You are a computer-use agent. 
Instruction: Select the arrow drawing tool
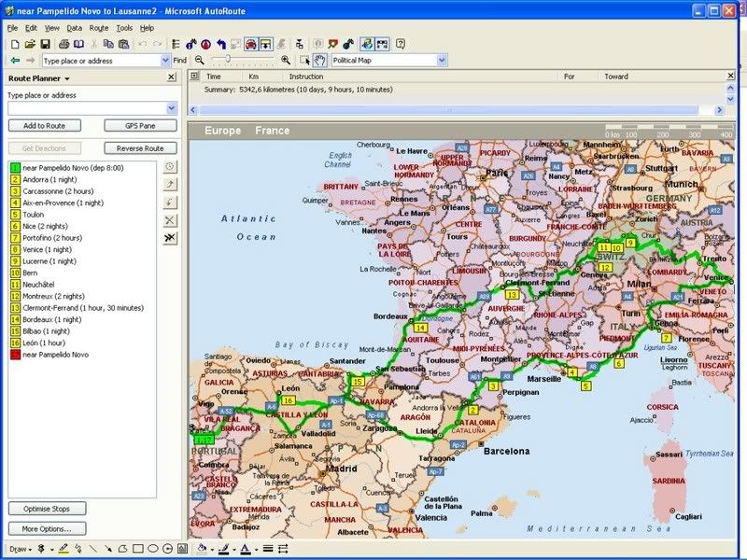pyautogui.click(x=107, y=549)
